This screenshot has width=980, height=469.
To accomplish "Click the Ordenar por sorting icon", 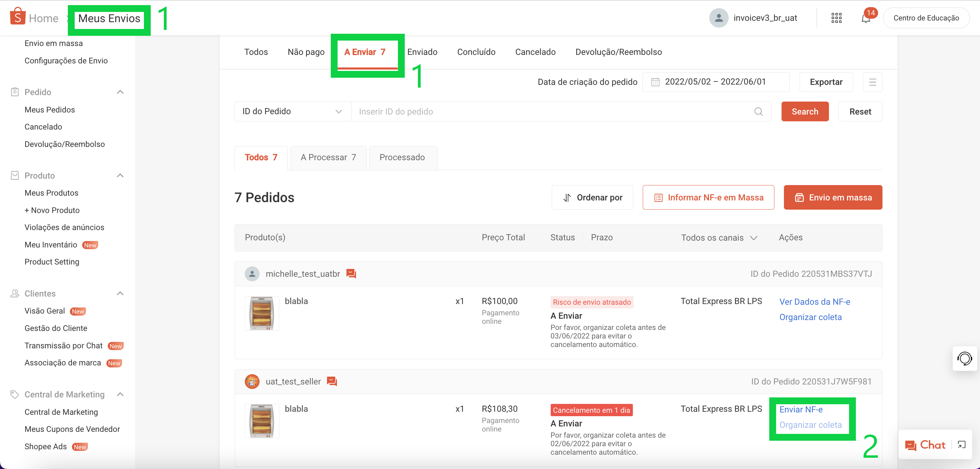I will (x=567, y=197).
